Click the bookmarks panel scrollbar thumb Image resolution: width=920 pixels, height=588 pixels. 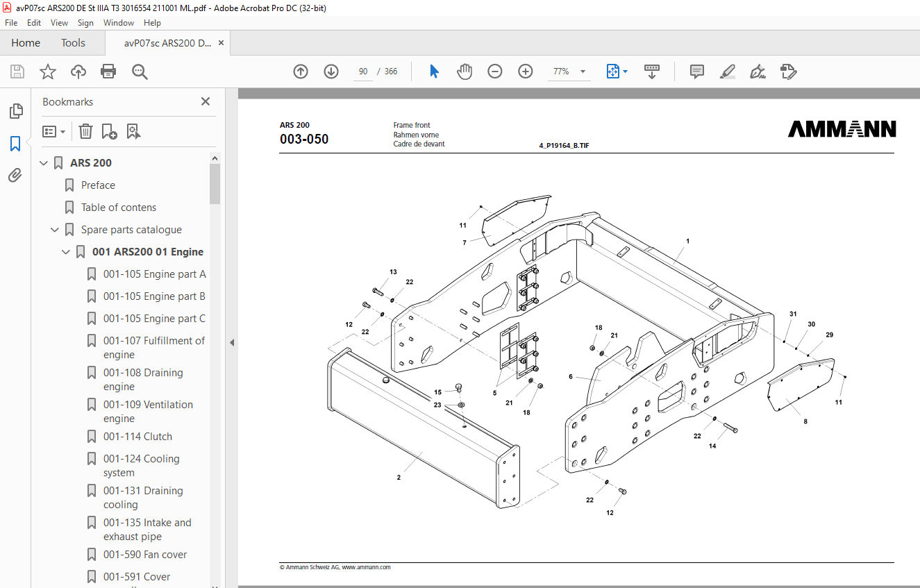(x=215, y=185)
